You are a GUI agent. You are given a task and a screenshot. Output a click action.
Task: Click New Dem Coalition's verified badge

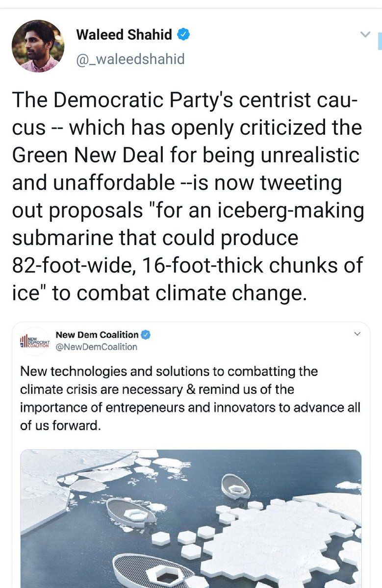click(146, 335)
